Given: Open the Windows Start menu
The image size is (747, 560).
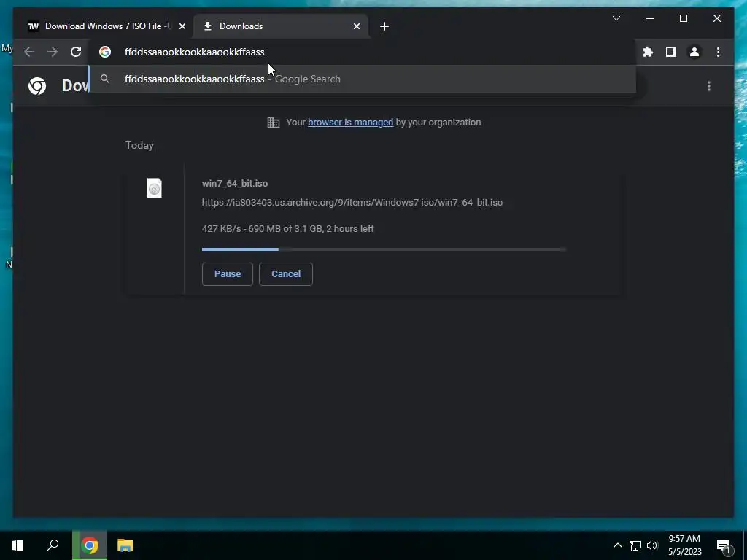Looking at the screenshot, I should (18, 545).
